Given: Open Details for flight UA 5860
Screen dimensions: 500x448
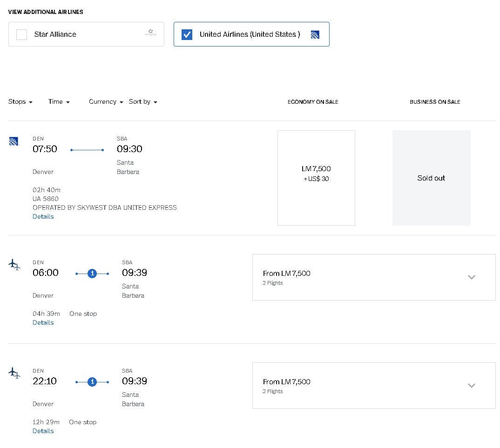Looking at the screenshot, I should point(43,217).
